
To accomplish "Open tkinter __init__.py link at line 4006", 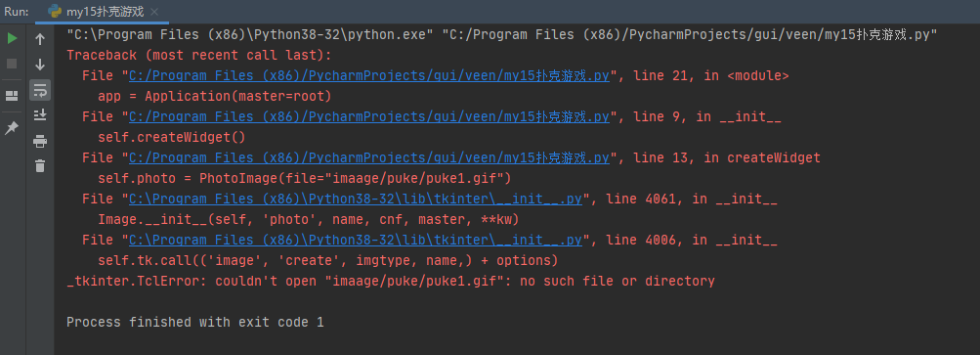I will pyautogui.click(x=356, y=240).
